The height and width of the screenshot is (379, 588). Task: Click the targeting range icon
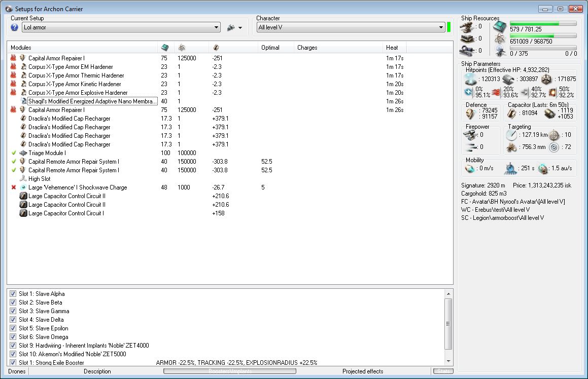coord(511,135)
